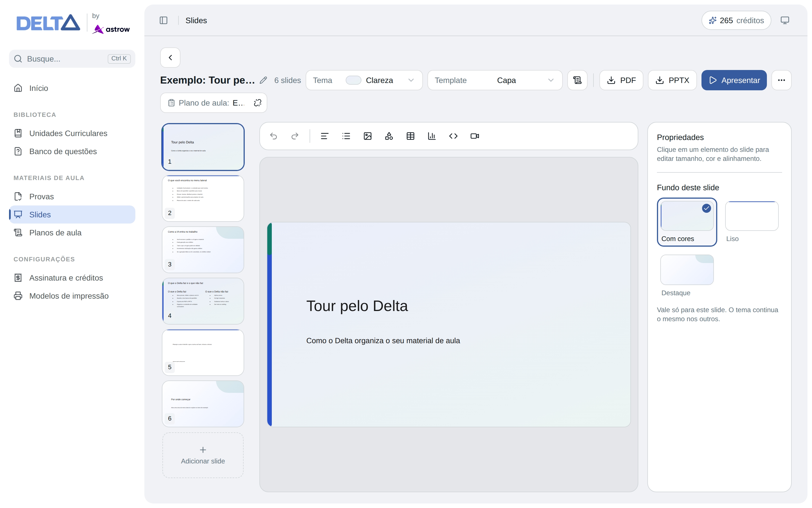The height and width of the screenshot is (508, 812).
Task: Click the Apresentar button
Action: pyautogui.click(x=734, y=80)
